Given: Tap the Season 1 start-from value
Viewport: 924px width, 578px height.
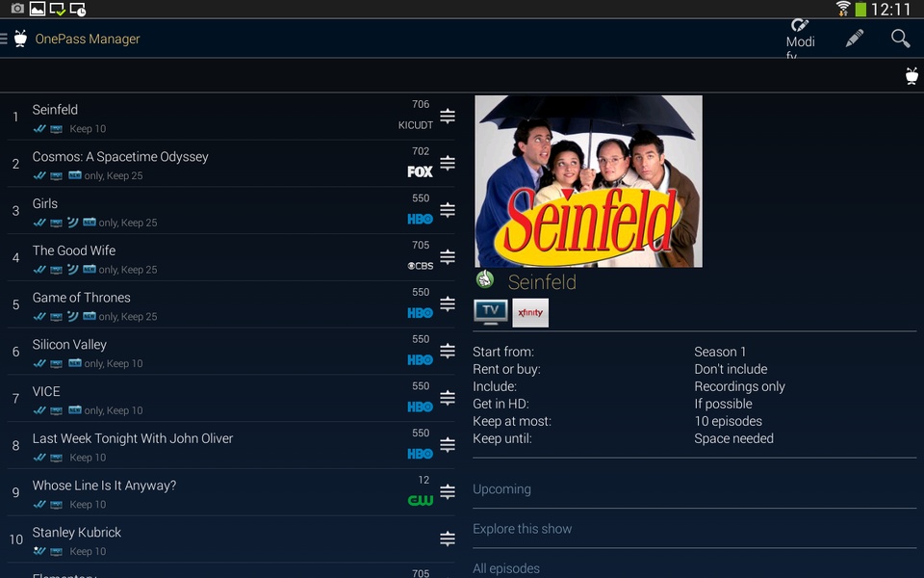Looking at the screenshot, I should (720, 352).
